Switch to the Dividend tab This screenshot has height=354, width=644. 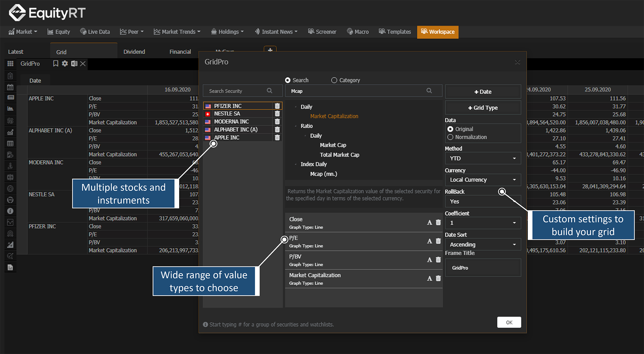point(134,52)
